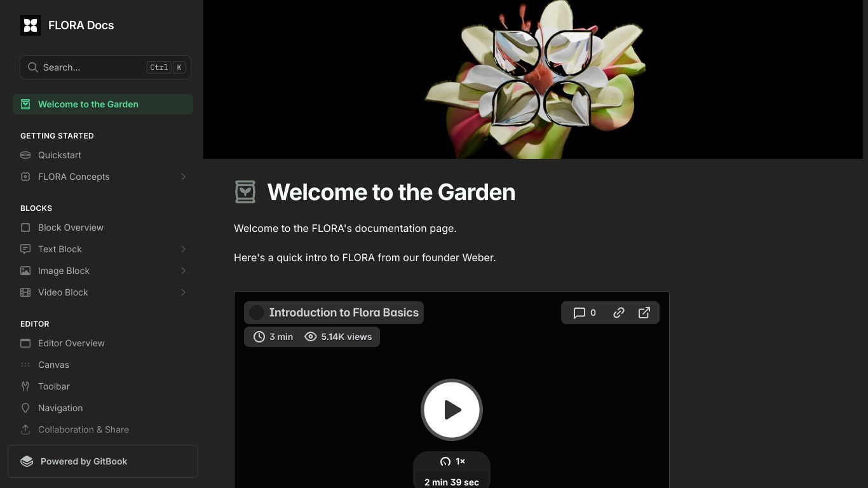
Task: Open Collaboration & Share page
Action: 103,430
